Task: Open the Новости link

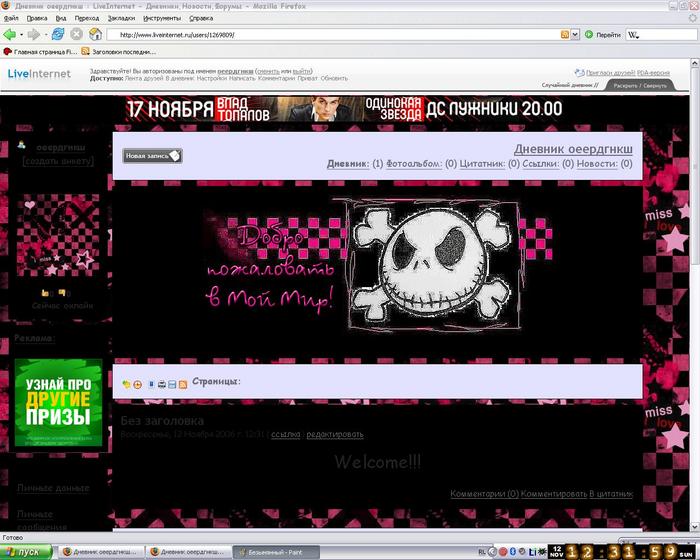Action: tap(597, 164)
